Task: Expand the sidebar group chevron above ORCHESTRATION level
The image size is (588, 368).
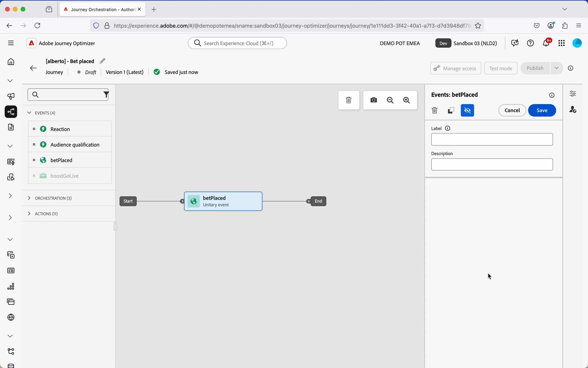Action: (10, 196)
